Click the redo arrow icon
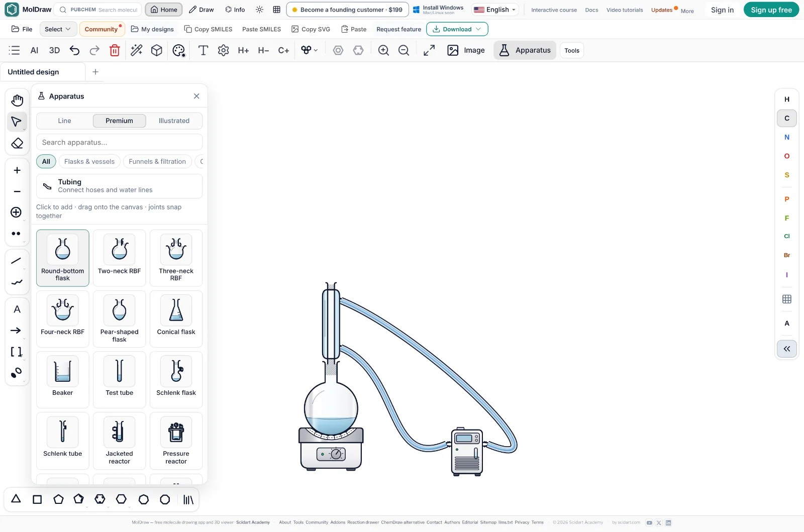Viewport: 804px width, 532px height. pyautogui.click(x=94, y=50)
